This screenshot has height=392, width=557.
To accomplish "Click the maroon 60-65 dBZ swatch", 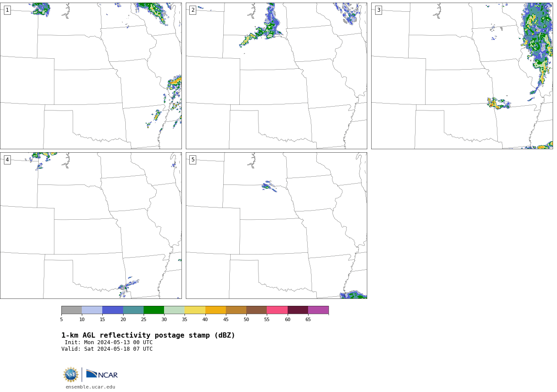I will coord(298,310).
